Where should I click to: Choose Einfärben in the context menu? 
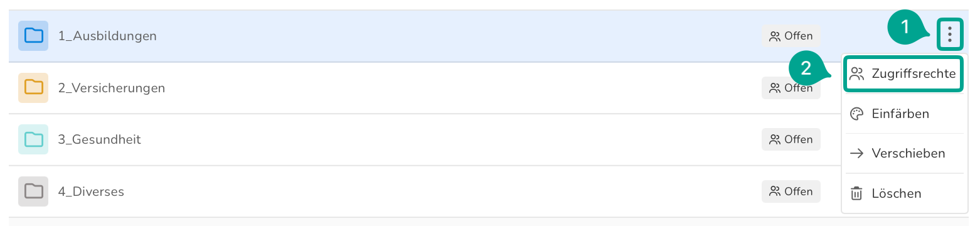[x=903, y=114]
